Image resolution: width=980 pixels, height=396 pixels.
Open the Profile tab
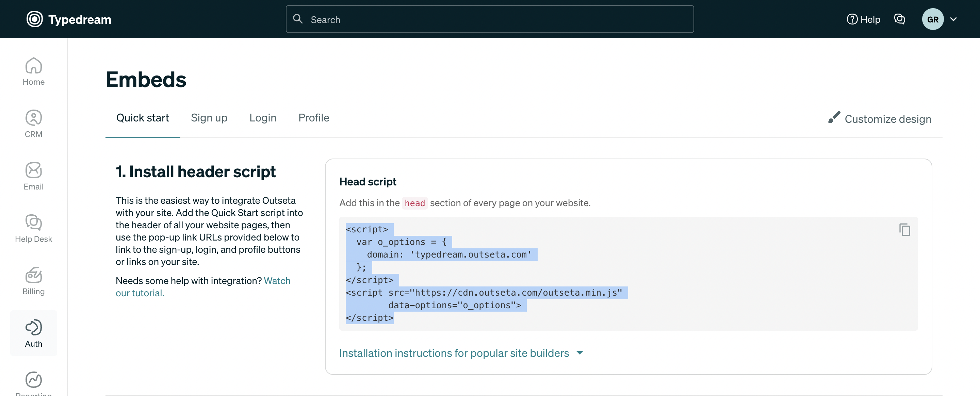pyautogui.click(x=313, y=118)
